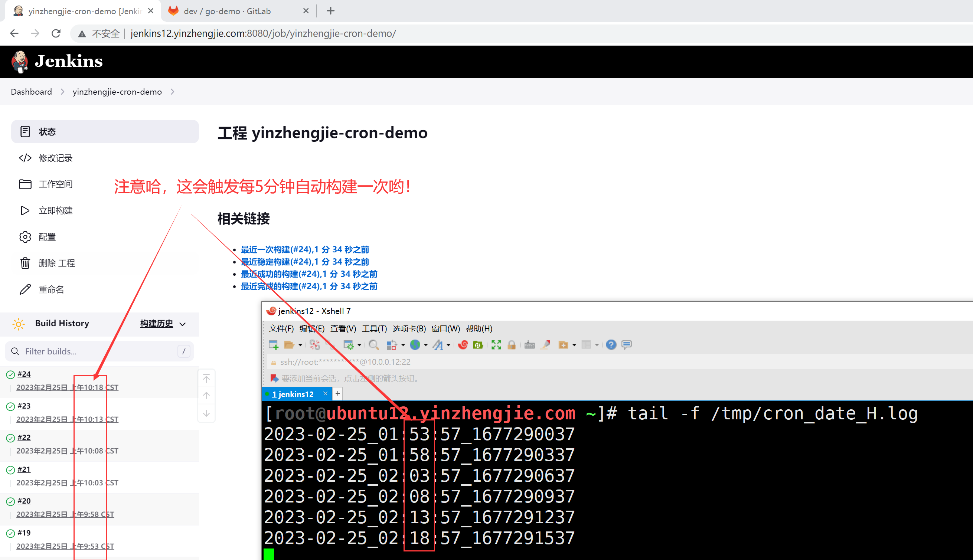This screenshot has height=560, width=973.
Task: Click 立即构建 to build now
Action: coord(55,210)
